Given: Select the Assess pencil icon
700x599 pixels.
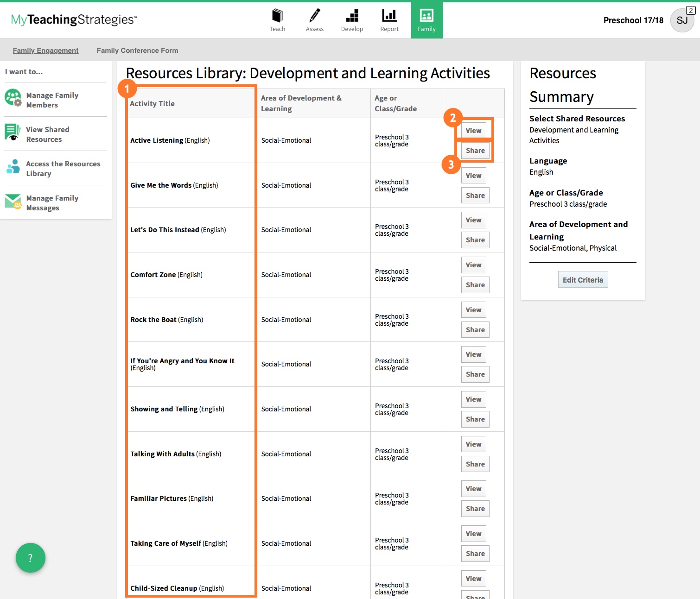Looking at the screenshot, I should tap(315, 16).
